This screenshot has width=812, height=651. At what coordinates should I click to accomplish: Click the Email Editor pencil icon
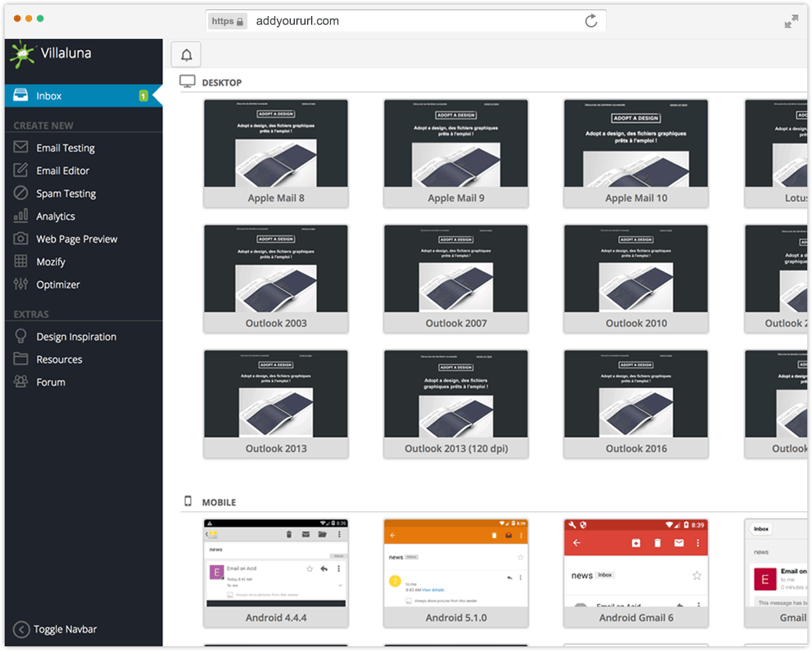pos(21,170)
